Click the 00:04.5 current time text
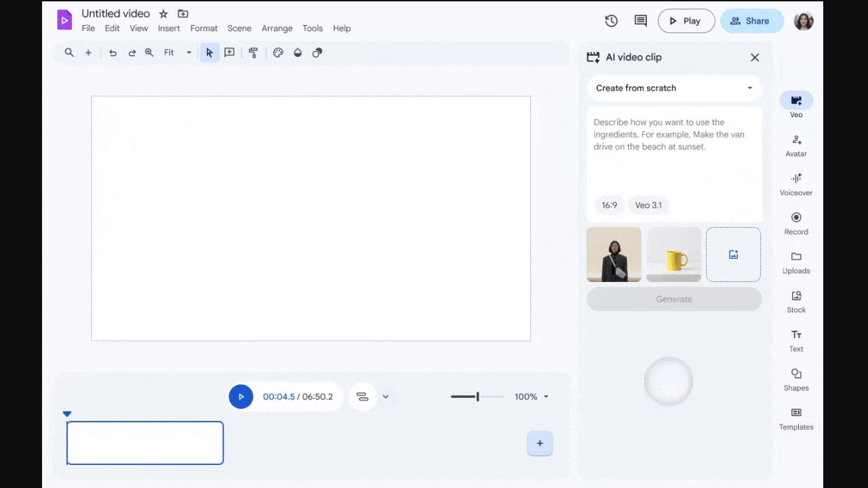Image resolution: width=868 pixels, height=488 pixels. click(279, 396)
